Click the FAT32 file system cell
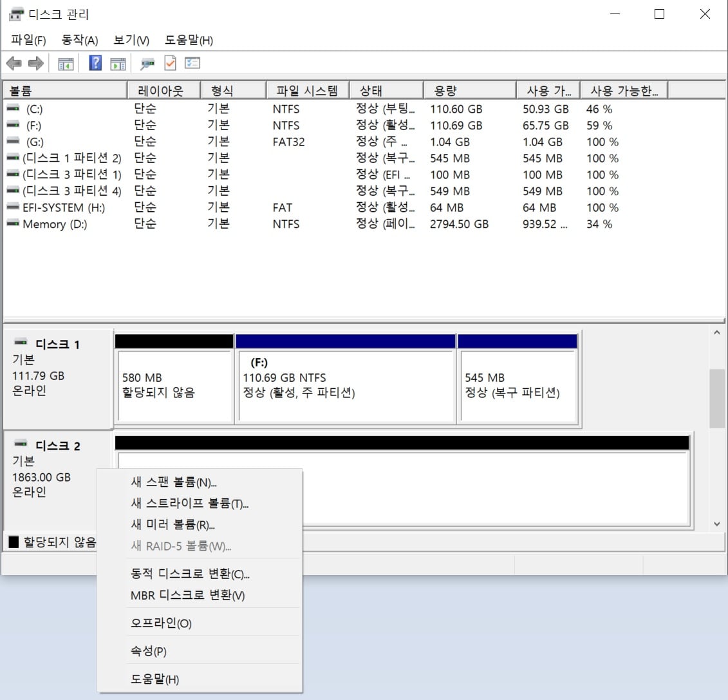Viewport: 728px width, 700px height. (288, 142)
